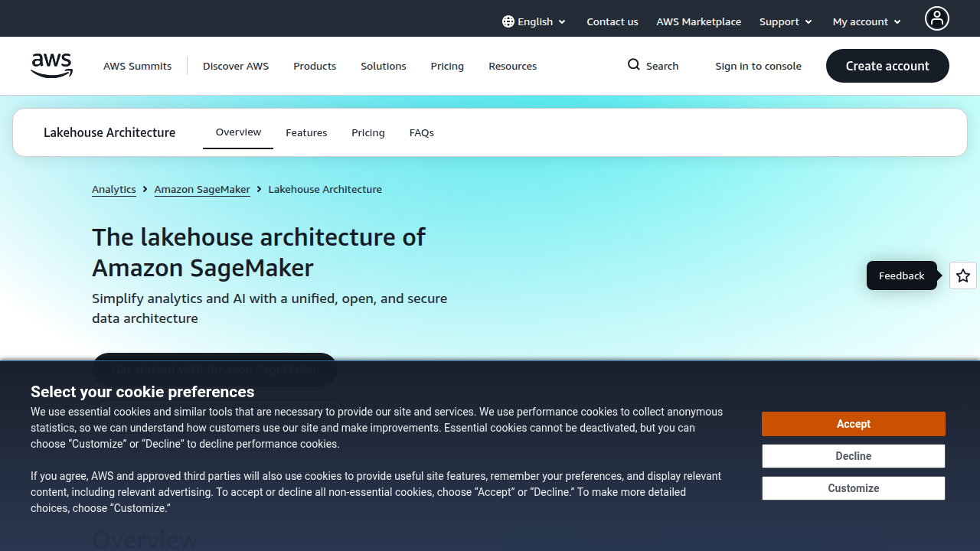Click the Search text in the header
This screenshot has height=551, width=980.
click(x=662, y=66)
